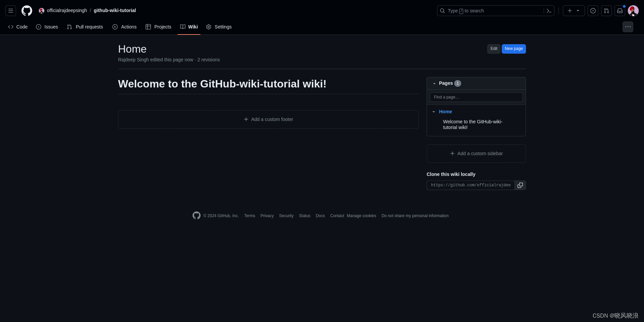Click the officialrajdeepsingh owner link

coord(67,10)
